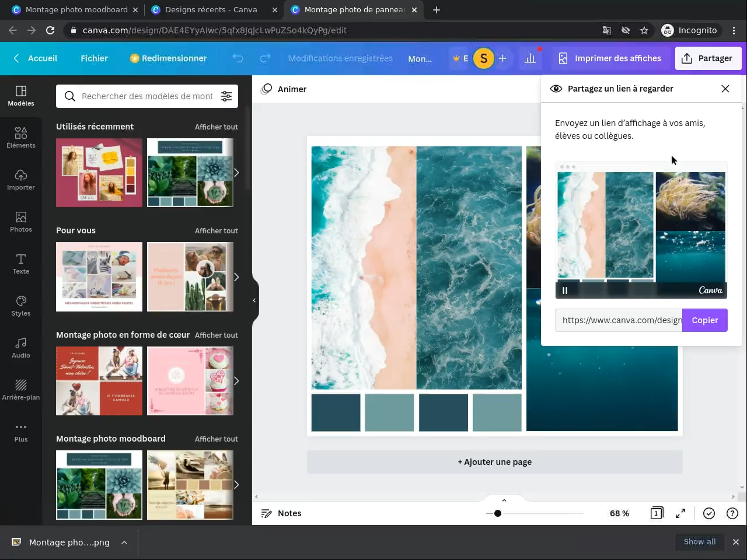The height and width of the screenshot is (560, 747).
Task: Go back to Accueil
Action: pyautogui.click(x=36, y=58)
